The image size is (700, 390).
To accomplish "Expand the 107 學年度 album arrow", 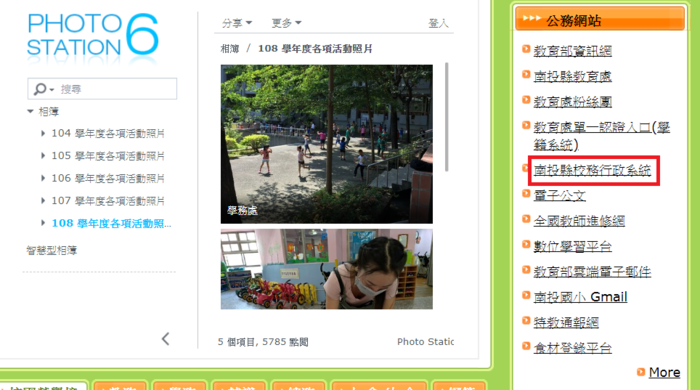I will (x=43, y=201).
